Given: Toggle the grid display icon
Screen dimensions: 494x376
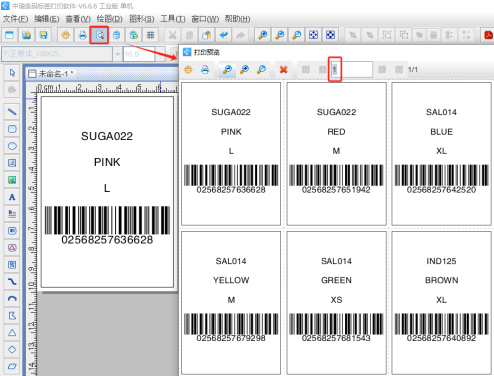Looking at the screenshot, I should 151,35.
